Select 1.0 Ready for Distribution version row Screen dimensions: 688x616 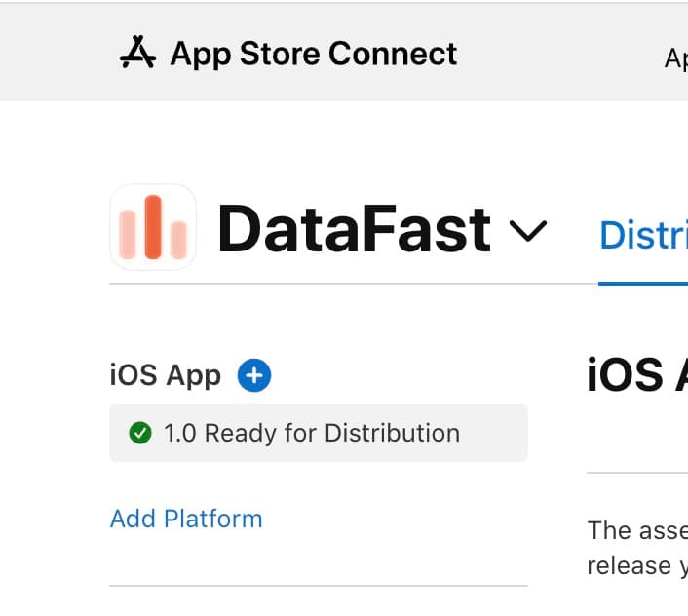point(318,433)
